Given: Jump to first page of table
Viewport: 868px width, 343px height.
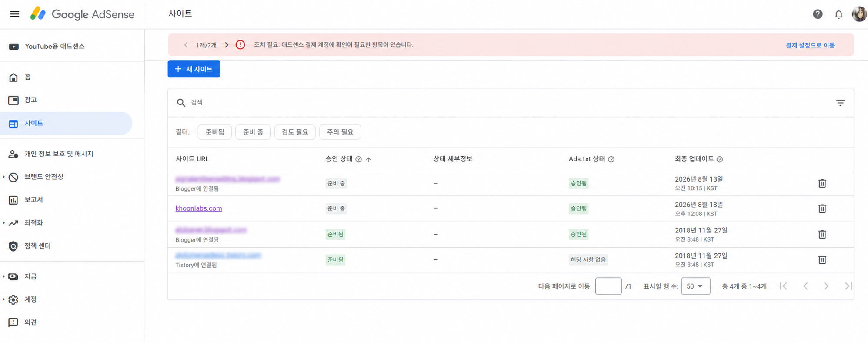Looking at the screenshot, I should (x=783, y=286).
